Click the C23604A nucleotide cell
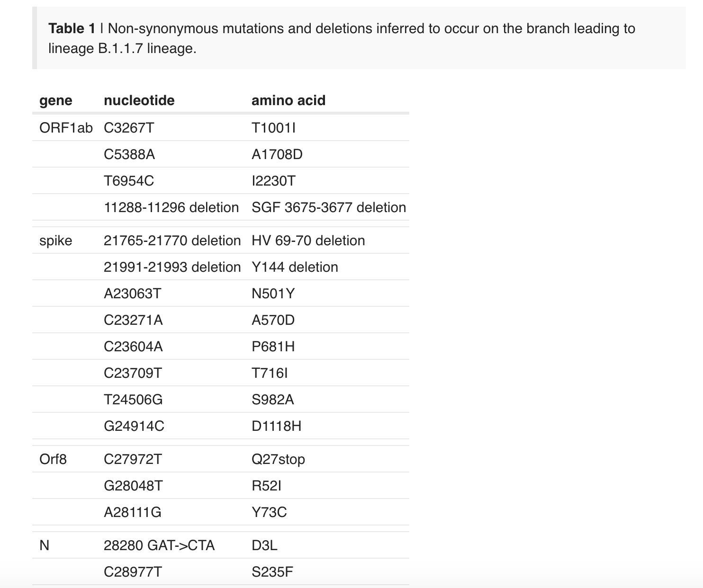 (133, 347)
